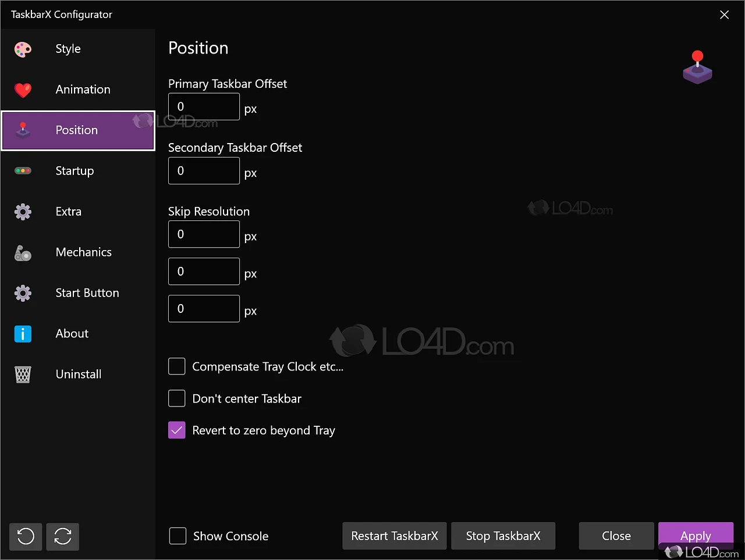Click the joystick icon in Position tab

point(23,130)
